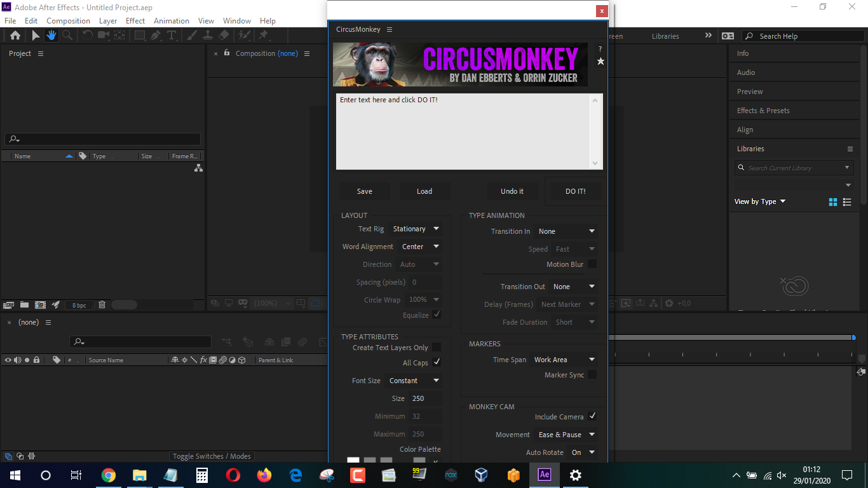868x488 pixels.
Task: Select the Clone Stamp tool
Action: 208,36
